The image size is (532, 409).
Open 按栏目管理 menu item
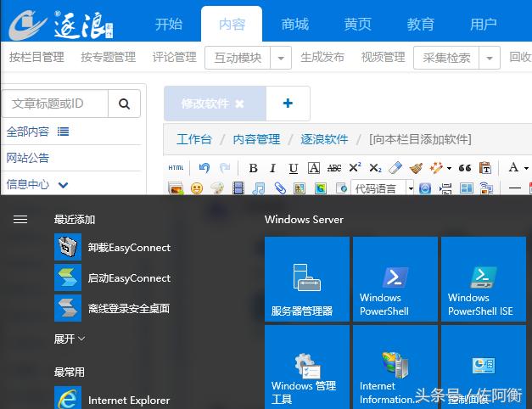click(36, 57)
